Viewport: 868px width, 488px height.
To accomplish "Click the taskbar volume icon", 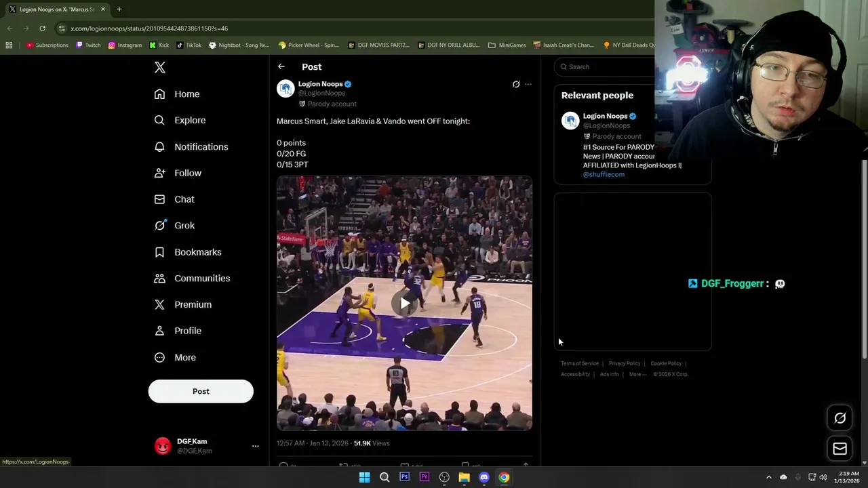I will click(823, 477).
